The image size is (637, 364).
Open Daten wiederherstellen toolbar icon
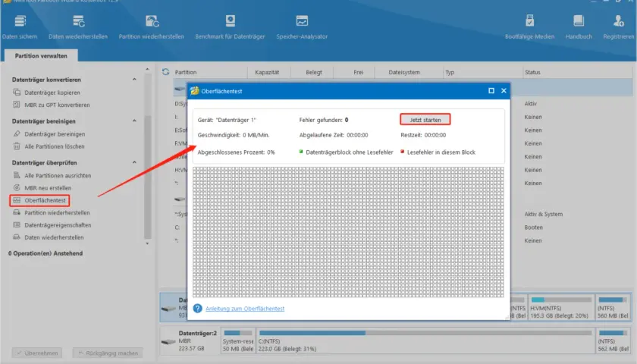[x=78, y=27]
